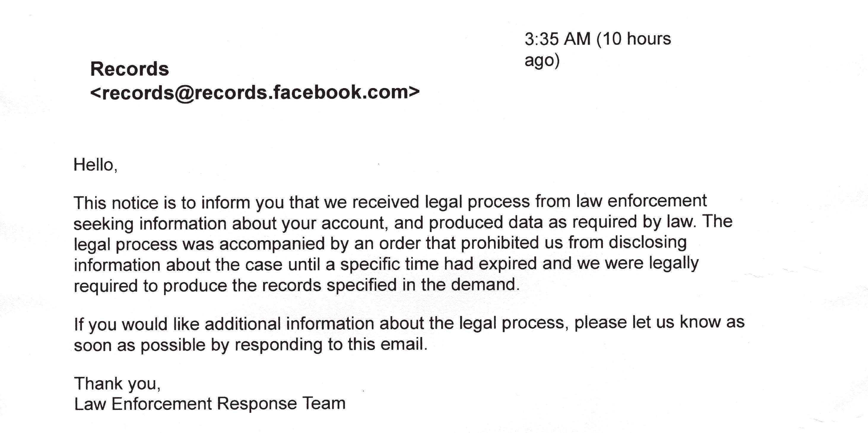Image resolution: width=868 pixels, height=433 pixels.
Task: Click "please let us know as" text
Action: (x=659, y=322)
